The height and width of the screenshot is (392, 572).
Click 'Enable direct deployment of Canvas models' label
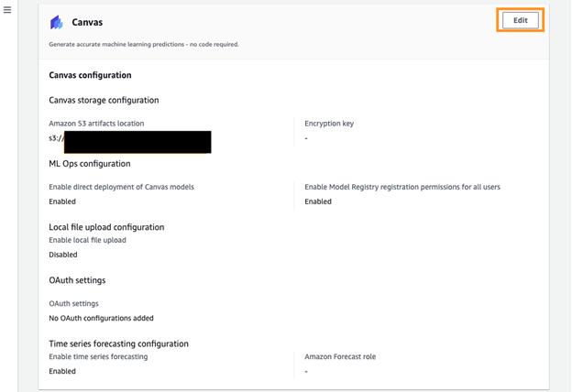121,187
